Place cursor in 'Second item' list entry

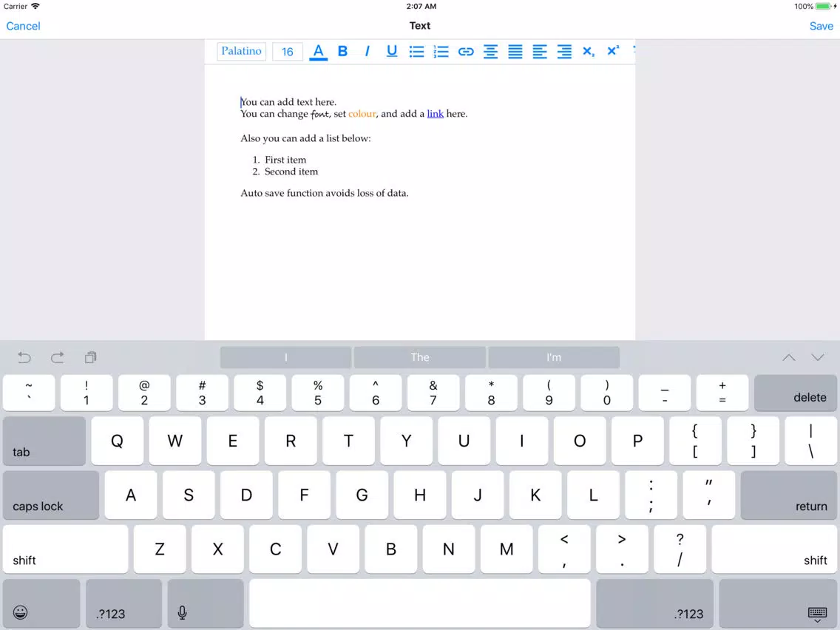coord(291,172)
